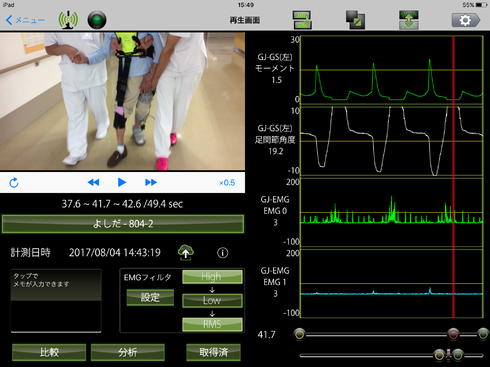The image size is (490, 367).
Task: Tap the memo input field
Action: tap(56, 301)
